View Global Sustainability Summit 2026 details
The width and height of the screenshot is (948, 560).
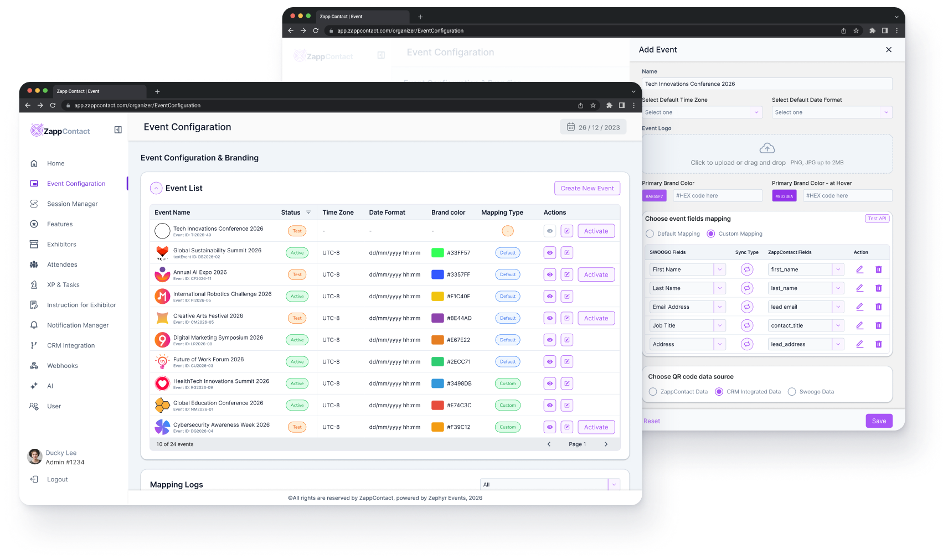pos(549,253)
